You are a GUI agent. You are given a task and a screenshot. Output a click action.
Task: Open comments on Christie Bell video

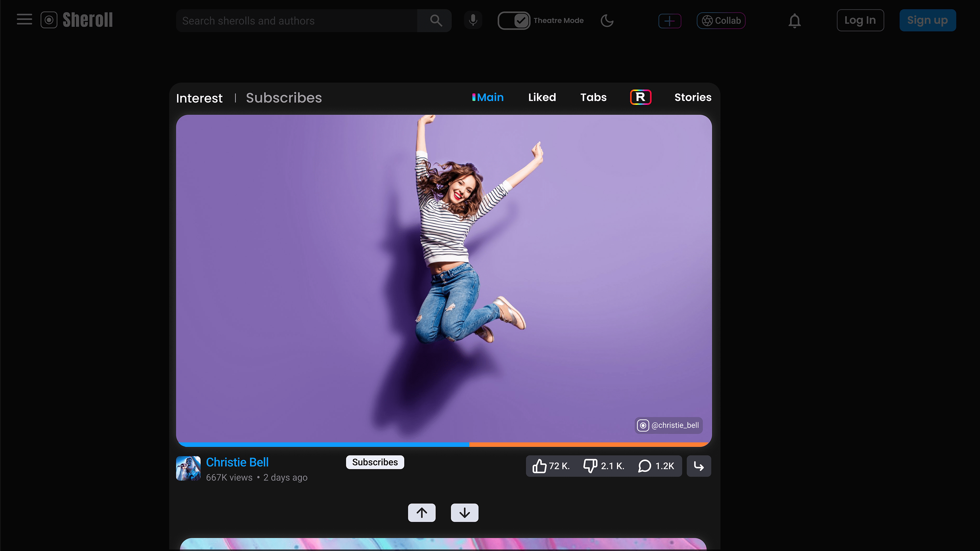point(644,466)
